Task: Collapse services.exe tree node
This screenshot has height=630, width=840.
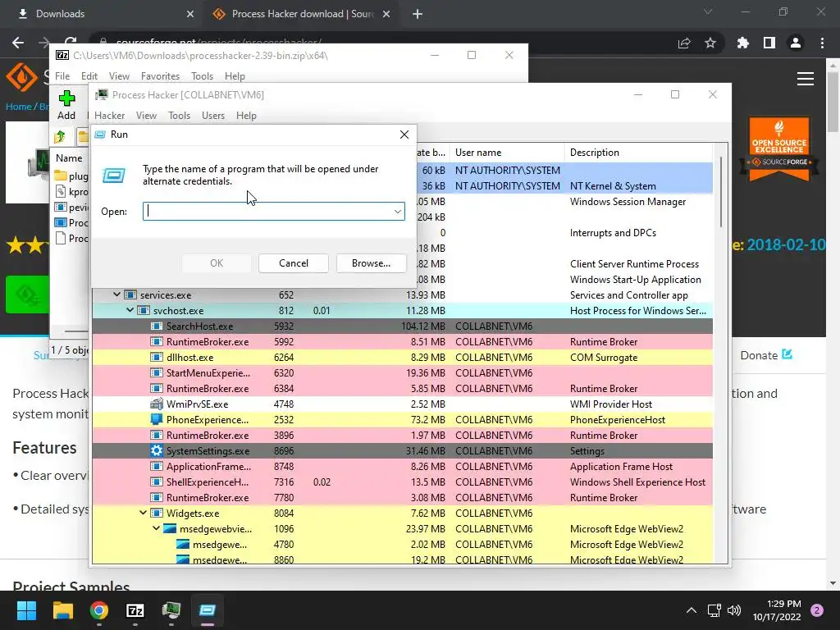Action: click(x=116, y=294)
